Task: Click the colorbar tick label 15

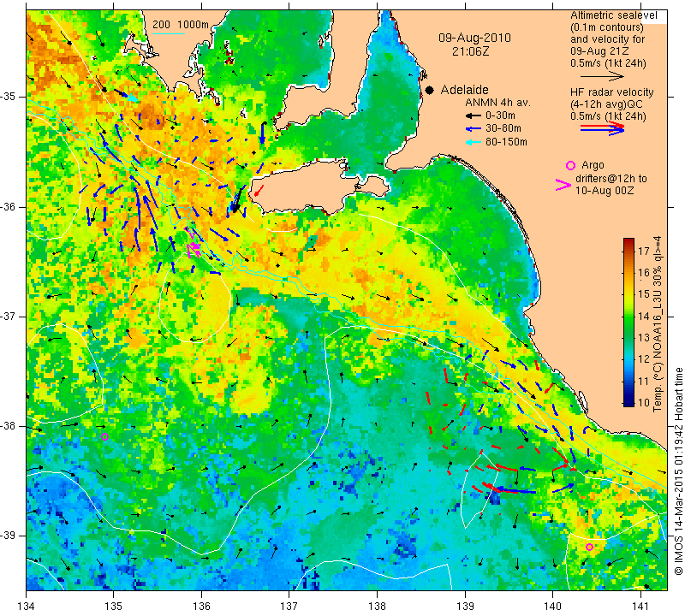Action: 644,294
